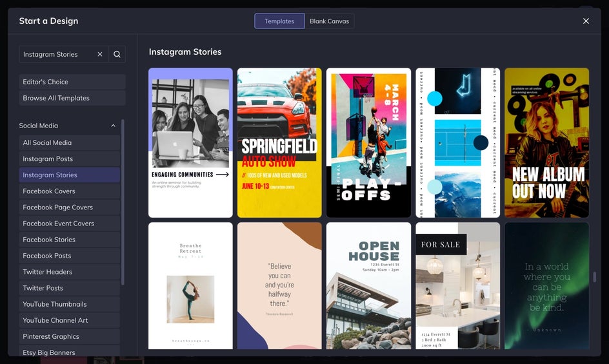The height and width of the screenshot is (364, 609).
Task: Collapse the Social Media section
Action: pyautogui.click(x=113, y=126)
